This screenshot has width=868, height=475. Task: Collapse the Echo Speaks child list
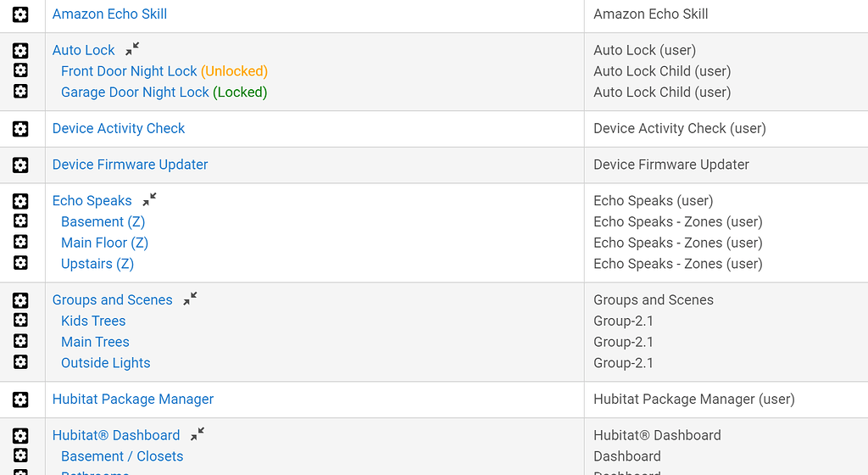tap(149, 199)
